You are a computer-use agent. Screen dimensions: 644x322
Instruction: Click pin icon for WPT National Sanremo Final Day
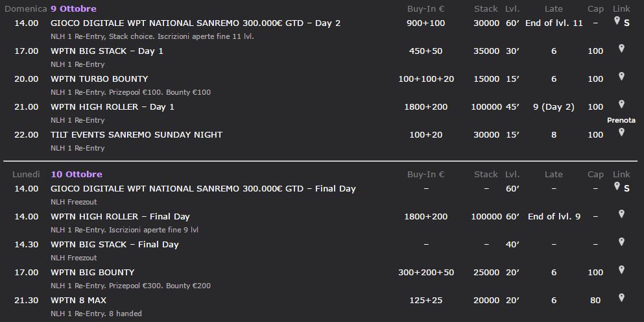point(617,186)
